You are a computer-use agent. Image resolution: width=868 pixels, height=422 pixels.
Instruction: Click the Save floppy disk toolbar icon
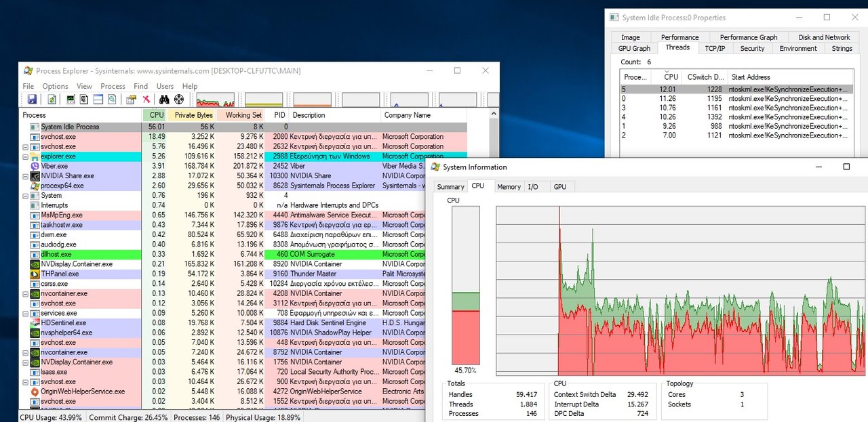(32, 100)
